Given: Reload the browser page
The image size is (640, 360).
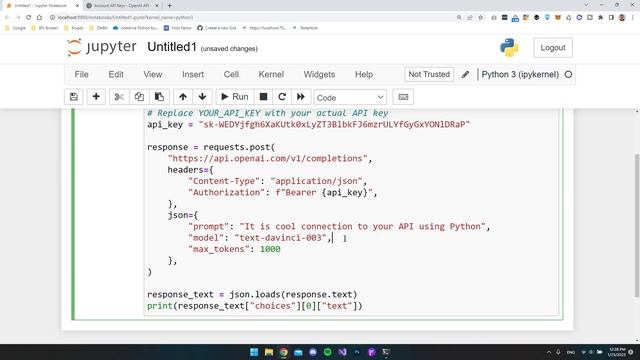Looking at the screenshot, I should click(x=29, y=18).
